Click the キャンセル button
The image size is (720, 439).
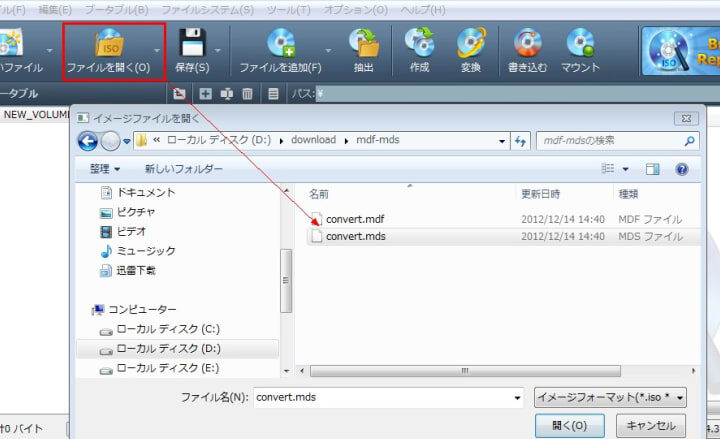pyautogui.click(x=651, y=426)
